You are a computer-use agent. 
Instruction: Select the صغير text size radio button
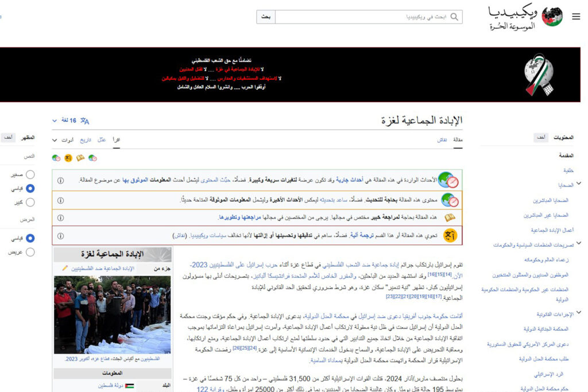pos(29,174)
